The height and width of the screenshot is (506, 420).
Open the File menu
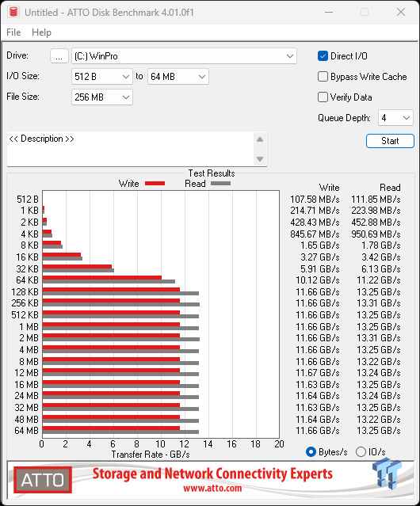click(x=13, y=32)
